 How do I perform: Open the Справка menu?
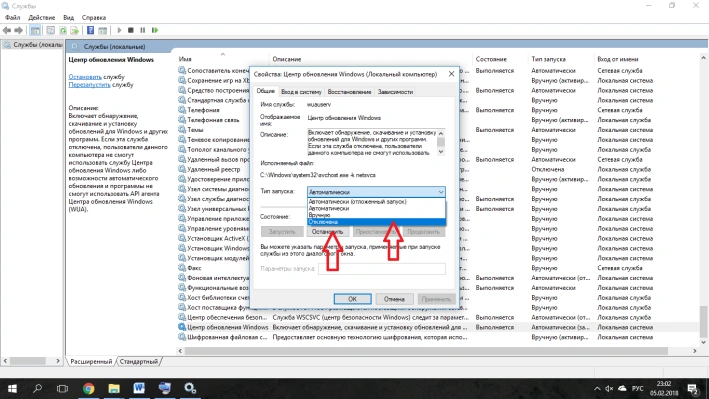click(94, 18)
